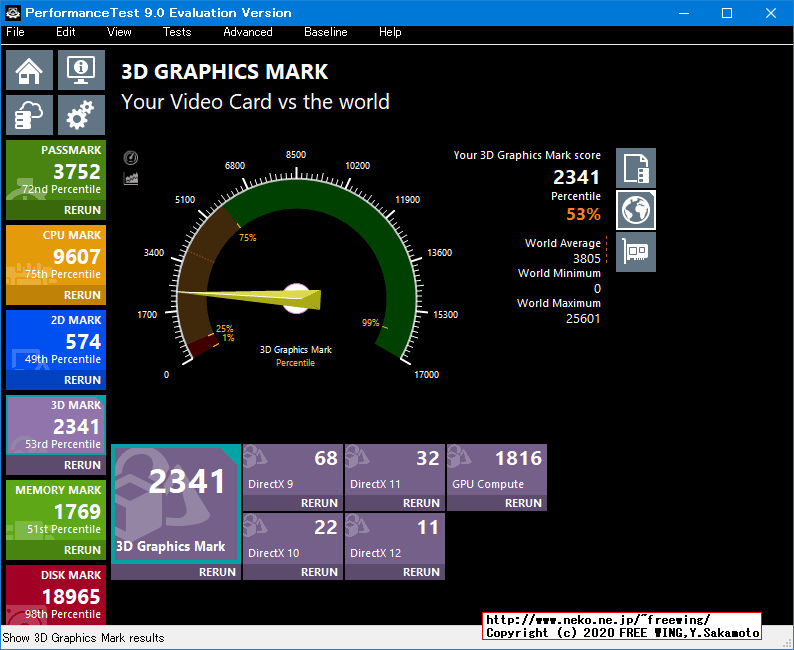Click the results document icon beside the score
Image resolution: width=794 pixels, height=650 pixels.
click(636, 168)
